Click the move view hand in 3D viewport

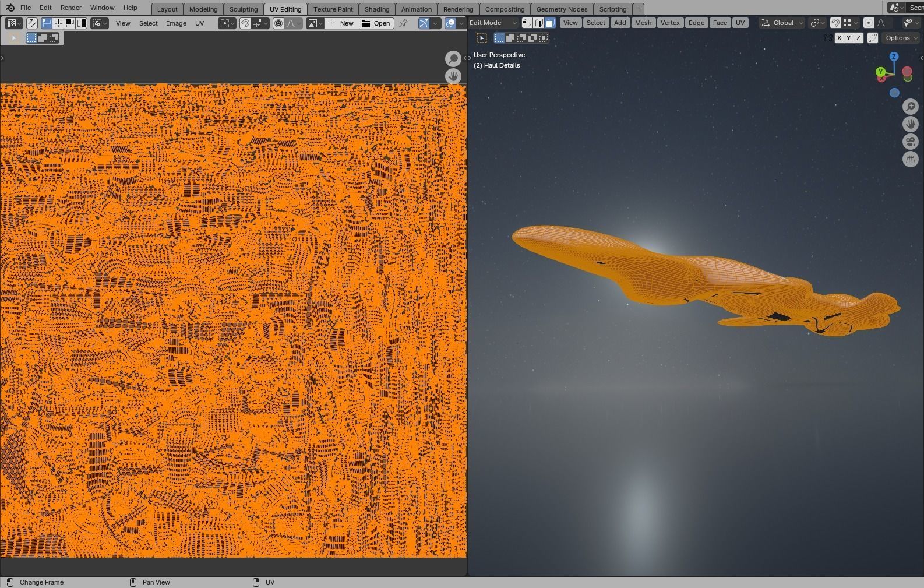pos(910,124)
